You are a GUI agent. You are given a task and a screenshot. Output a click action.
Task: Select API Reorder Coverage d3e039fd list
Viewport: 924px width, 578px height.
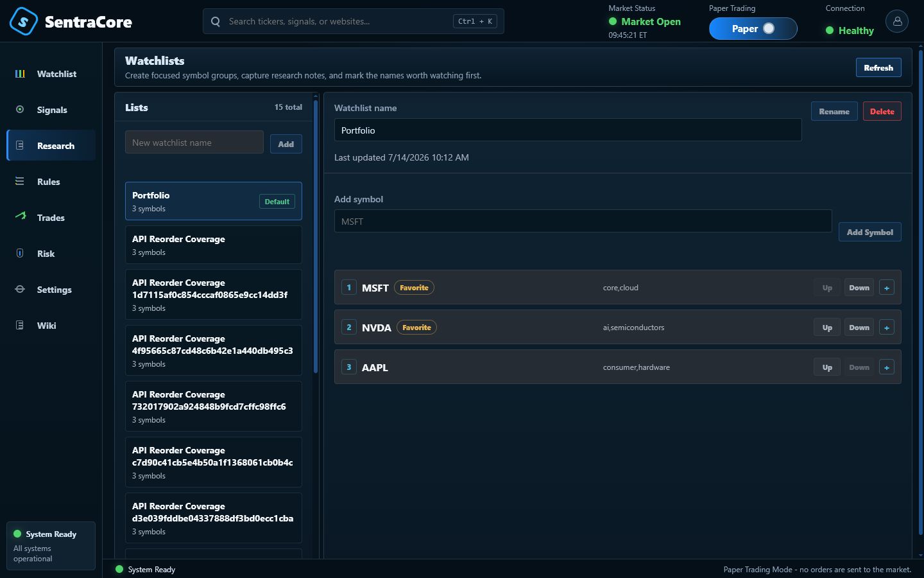tap(214, 518)
